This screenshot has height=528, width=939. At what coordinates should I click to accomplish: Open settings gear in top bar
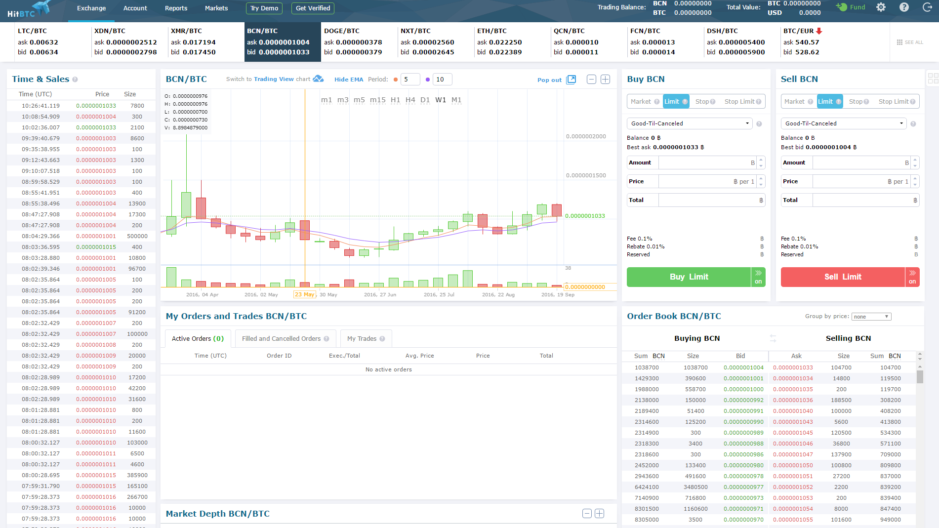coord(881,7)
